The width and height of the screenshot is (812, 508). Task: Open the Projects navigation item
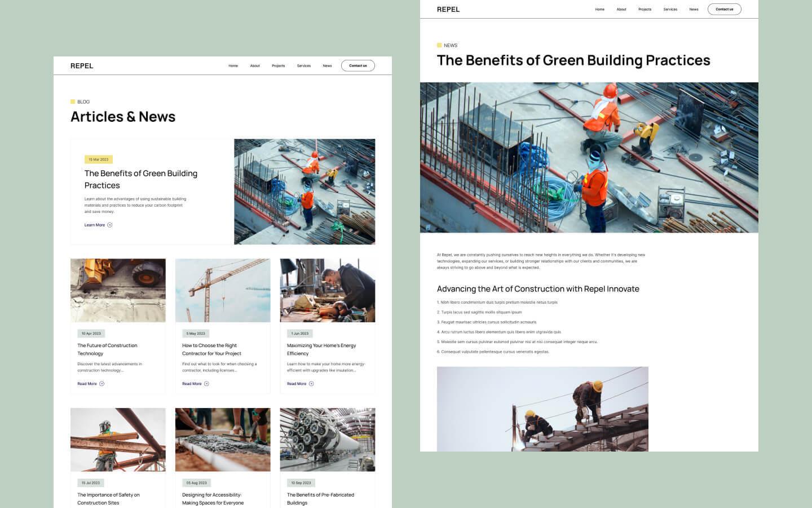[x=278, y=65]
